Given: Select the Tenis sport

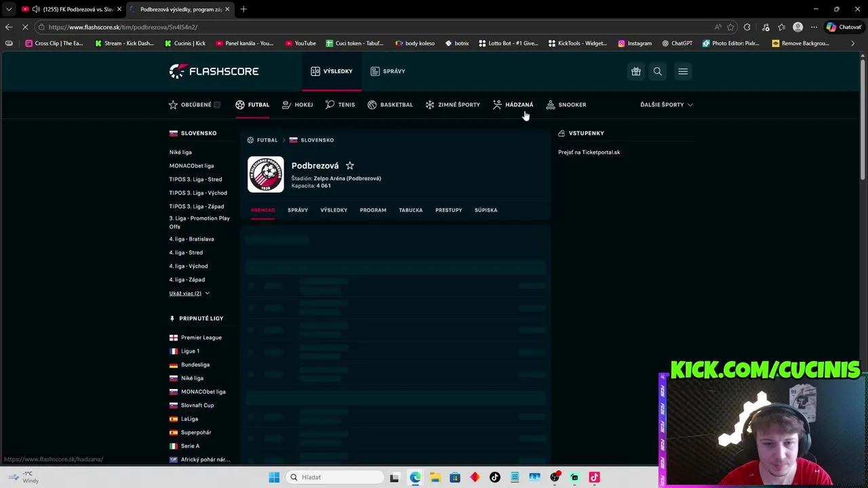Looking at the screenshot, I should pos(340,104).
